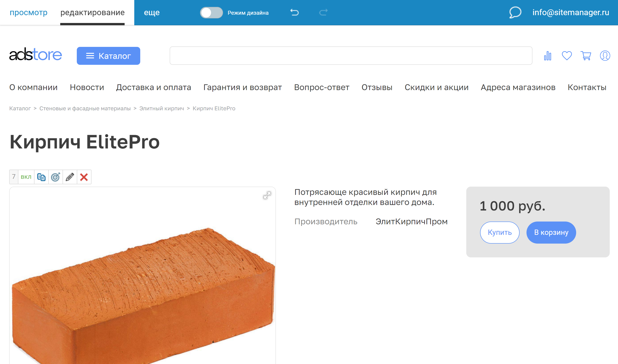618x364 pixels.
Task: Open user account via the profile icon
Action: click(x=604, y=56)
